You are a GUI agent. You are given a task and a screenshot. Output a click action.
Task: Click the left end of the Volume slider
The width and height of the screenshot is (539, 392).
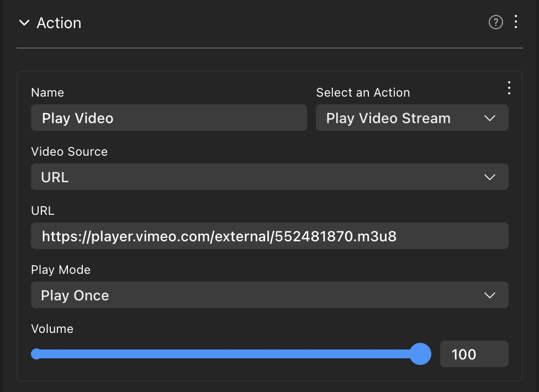(36, 354)
